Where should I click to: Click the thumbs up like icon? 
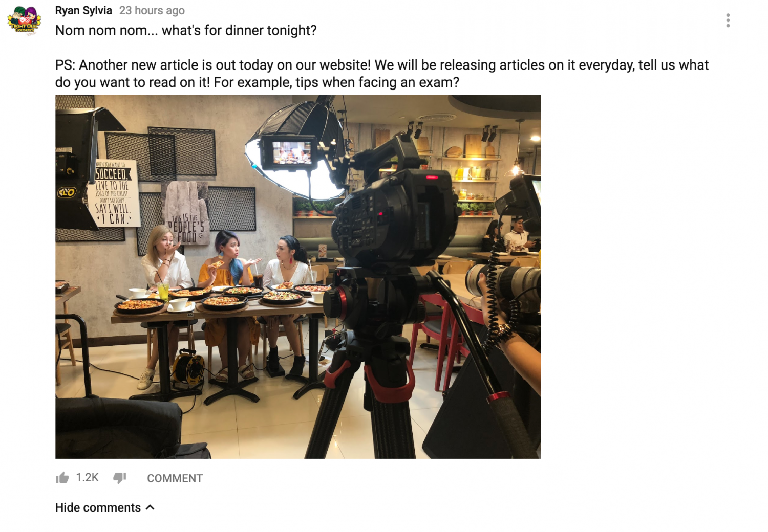[x=62, y=478]
